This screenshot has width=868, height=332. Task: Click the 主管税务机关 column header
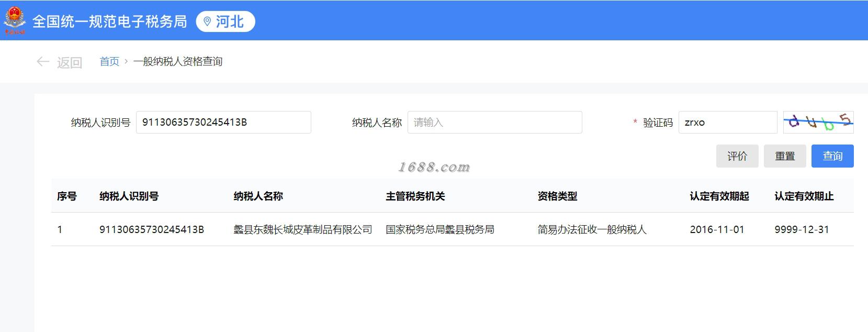pos(415,196)
